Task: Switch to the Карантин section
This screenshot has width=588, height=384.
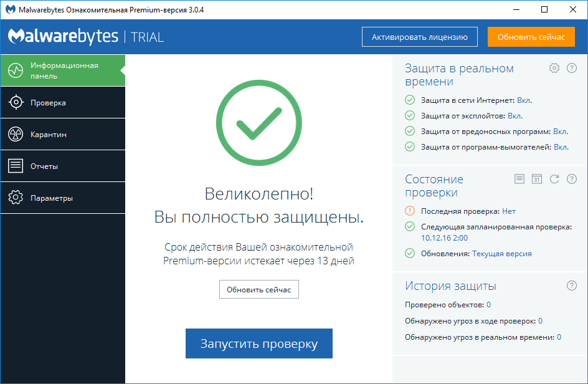Action: click(x=62, y=134)
